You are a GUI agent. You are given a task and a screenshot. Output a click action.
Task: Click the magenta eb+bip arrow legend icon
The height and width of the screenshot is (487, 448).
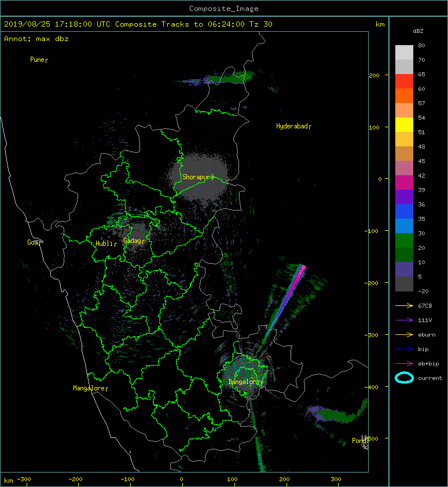tap(404, 364)
